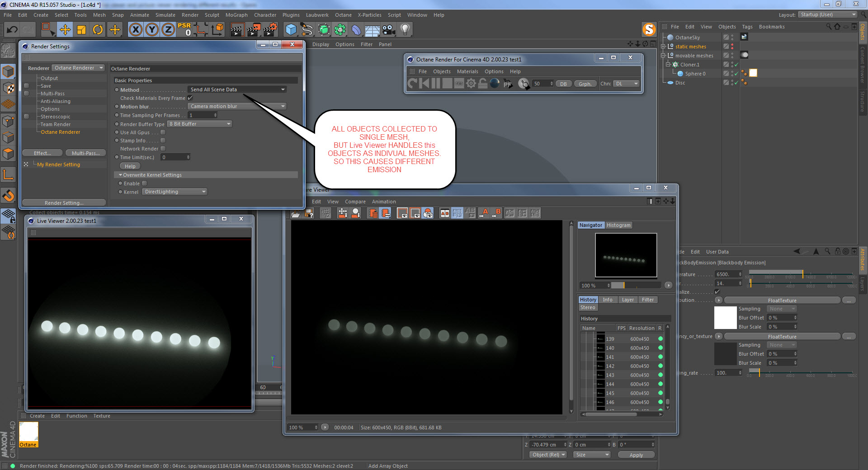868x470 pixels.
Task: Tick the Overwrite Kernel Enable checkbox
Action: 145,183
